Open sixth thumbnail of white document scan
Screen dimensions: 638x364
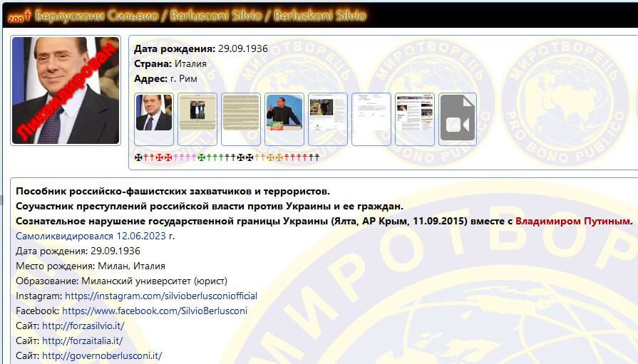click(371, 119)
